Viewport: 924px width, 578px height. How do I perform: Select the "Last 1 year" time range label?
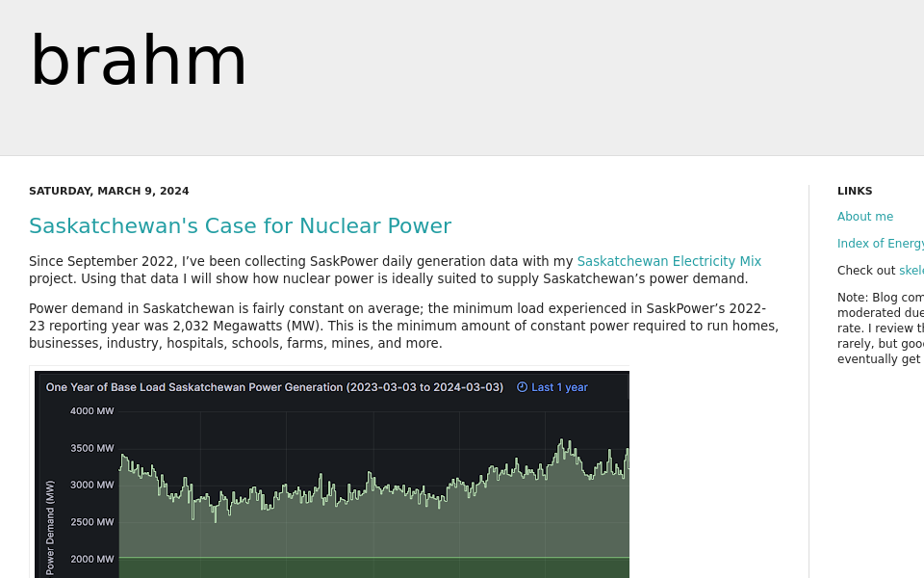pyautogui.click(x=559, y=387)
